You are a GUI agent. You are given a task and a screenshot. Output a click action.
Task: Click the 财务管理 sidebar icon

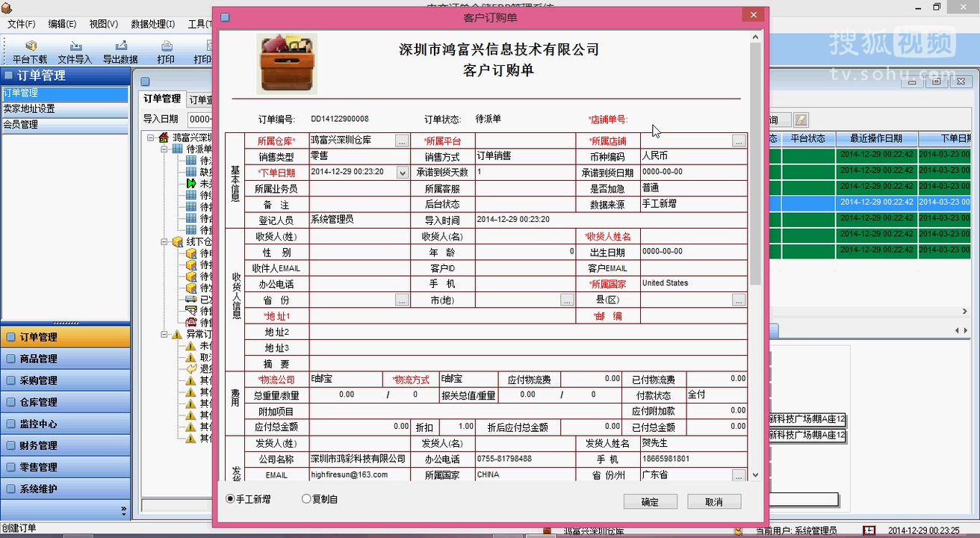click(10, 445)
